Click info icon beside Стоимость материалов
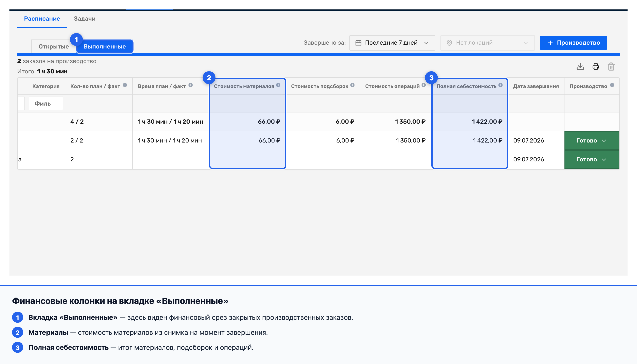637x364 pixels. coord(278,85)
